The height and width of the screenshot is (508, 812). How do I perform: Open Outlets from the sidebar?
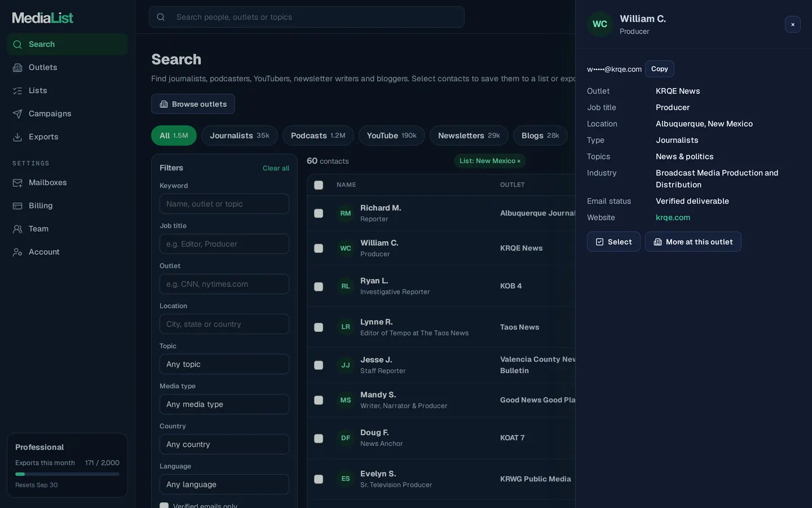[67, 67]
